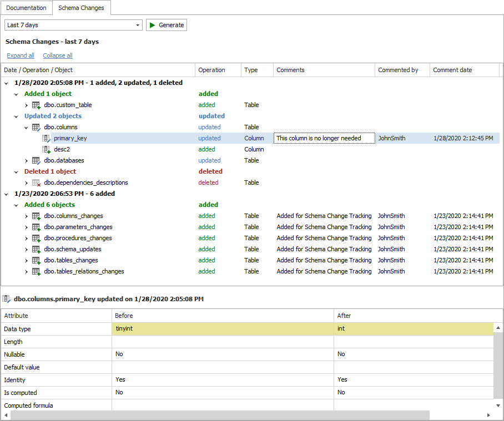Click the horizontal scrollbar in attribute panel
Image resolution: width=504 pixels, height=421 pixels.
coord(219,415)
